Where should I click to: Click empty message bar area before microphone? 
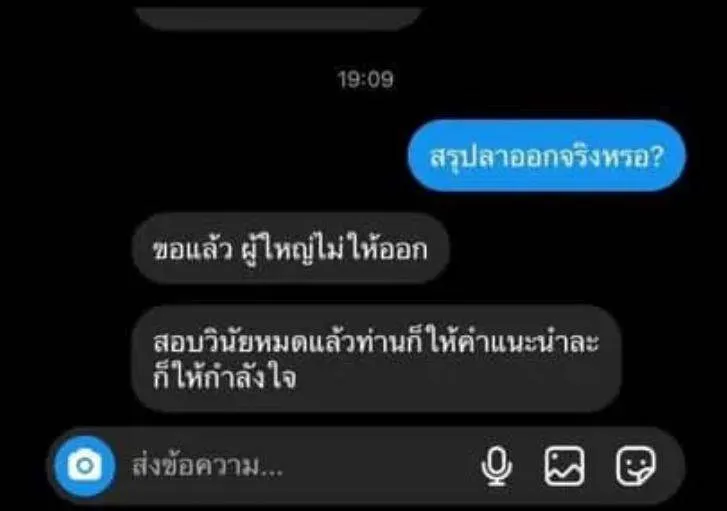[x=380, y=466]
